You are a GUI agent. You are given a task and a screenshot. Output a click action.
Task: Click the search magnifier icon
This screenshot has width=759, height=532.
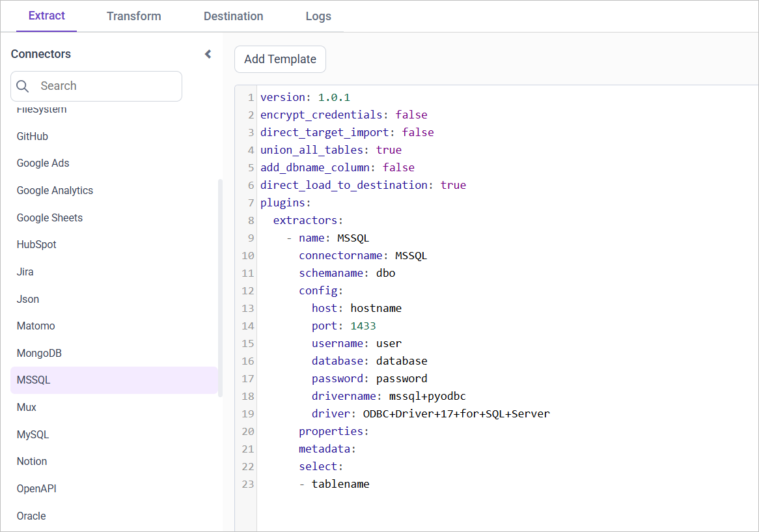click(23, 86)
